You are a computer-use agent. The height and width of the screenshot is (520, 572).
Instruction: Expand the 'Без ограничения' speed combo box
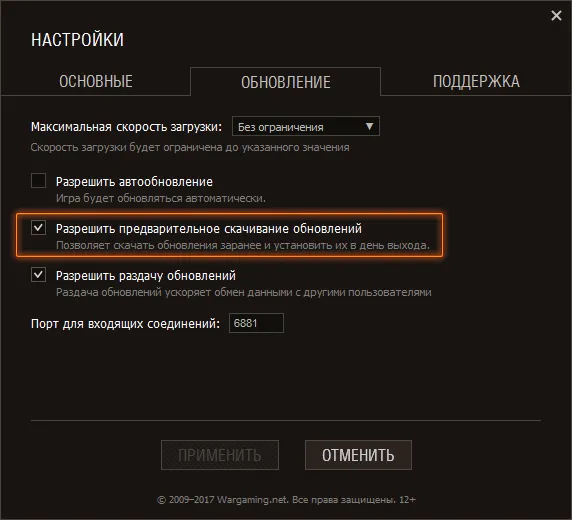pyautogui.click(x=306, y=126)
